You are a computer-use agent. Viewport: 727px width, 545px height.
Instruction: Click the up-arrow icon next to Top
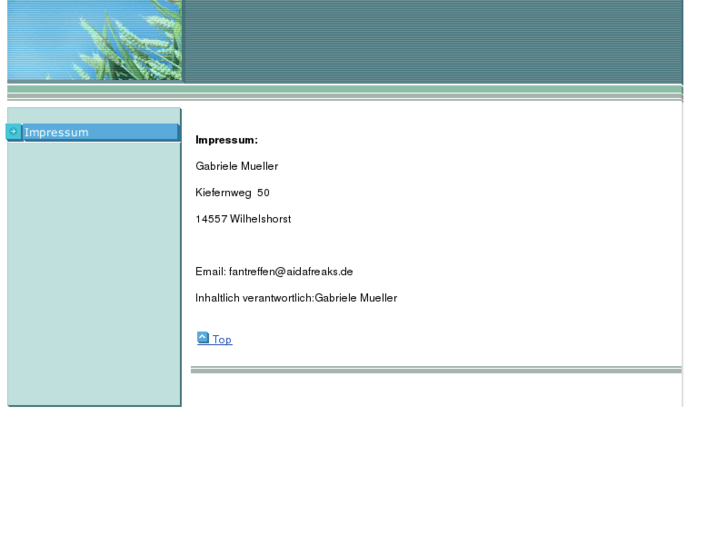pyautogui.click(x=203, y=337)
